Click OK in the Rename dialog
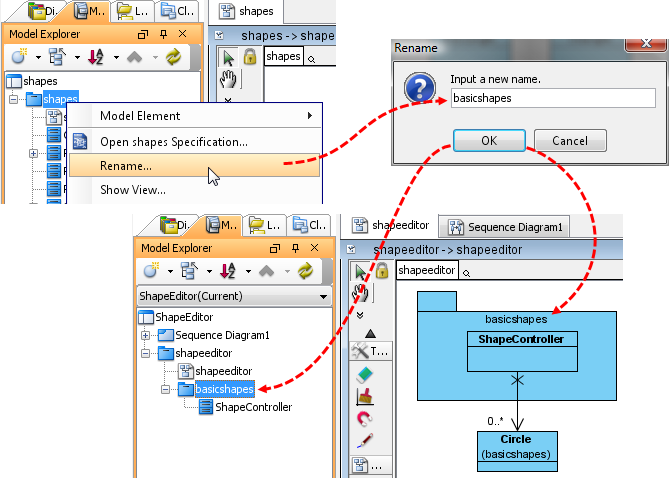 click(489, 140)
